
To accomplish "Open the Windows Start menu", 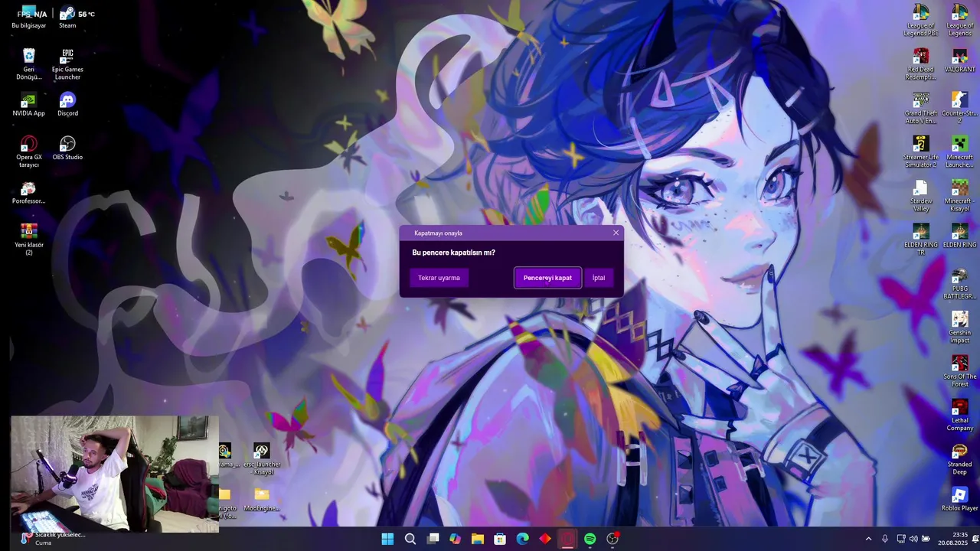I will (x=387, y=539).
